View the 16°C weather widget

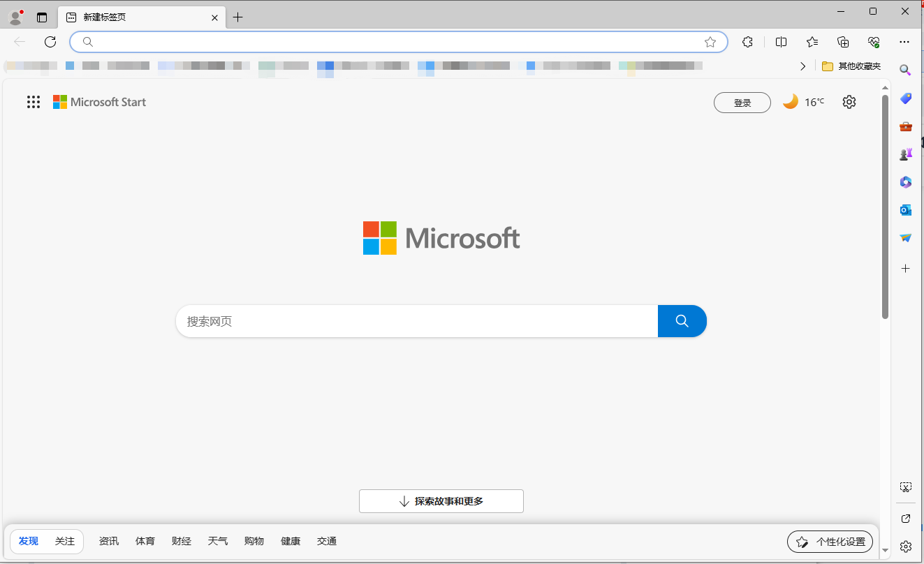click(803, 102)
